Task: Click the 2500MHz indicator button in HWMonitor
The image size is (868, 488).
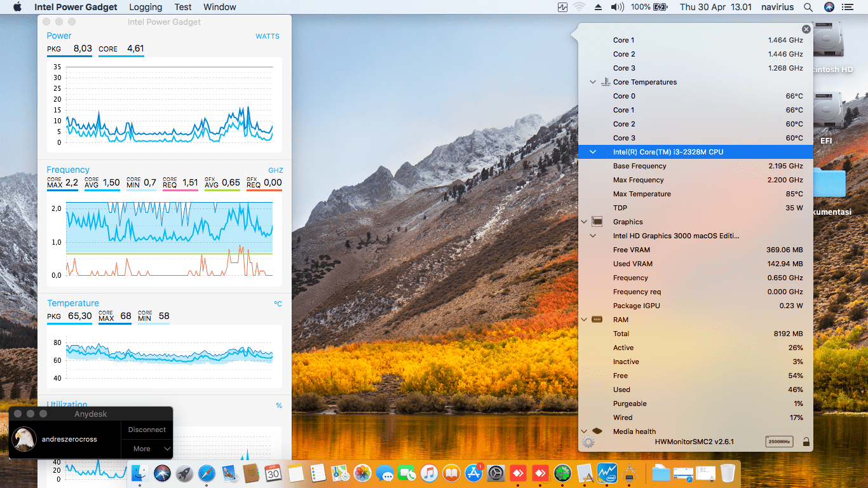Action: tap(779, 442)
